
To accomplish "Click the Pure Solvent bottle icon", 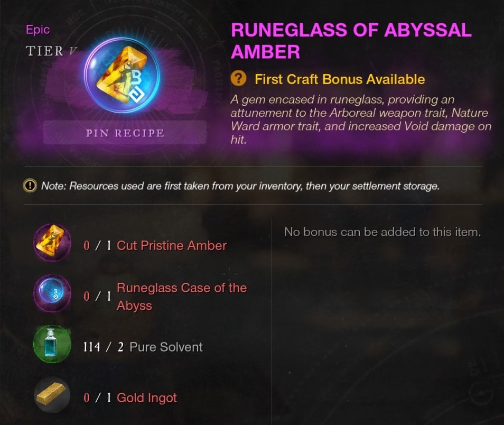I will [x=52, y=344].
